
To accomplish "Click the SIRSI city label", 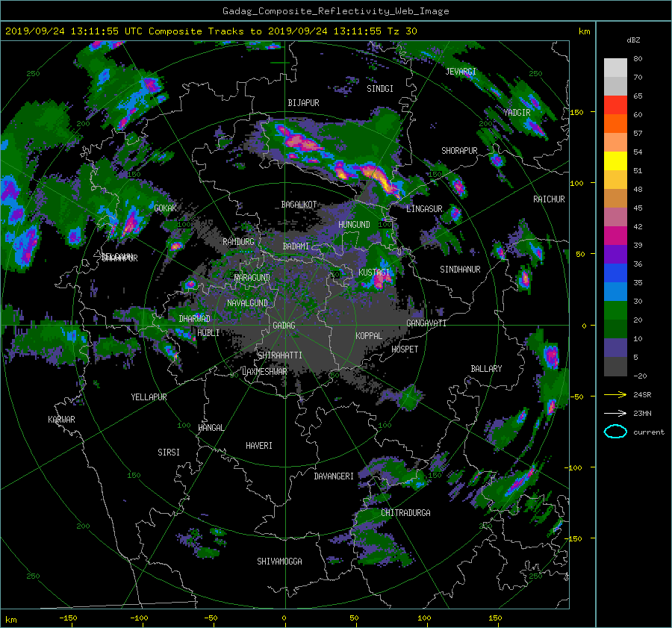I will 169,453.
